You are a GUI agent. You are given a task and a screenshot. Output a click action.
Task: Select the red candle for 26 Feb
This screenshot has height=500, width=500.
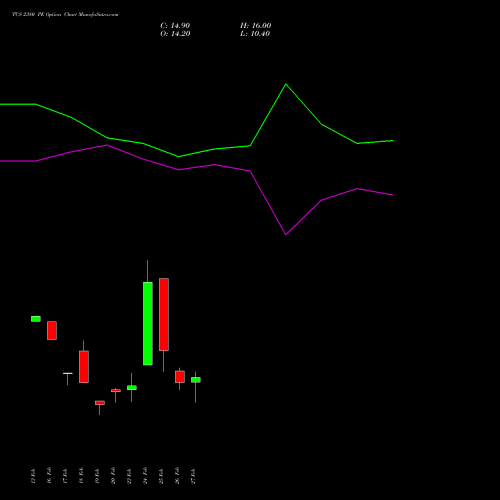[180, 377]
